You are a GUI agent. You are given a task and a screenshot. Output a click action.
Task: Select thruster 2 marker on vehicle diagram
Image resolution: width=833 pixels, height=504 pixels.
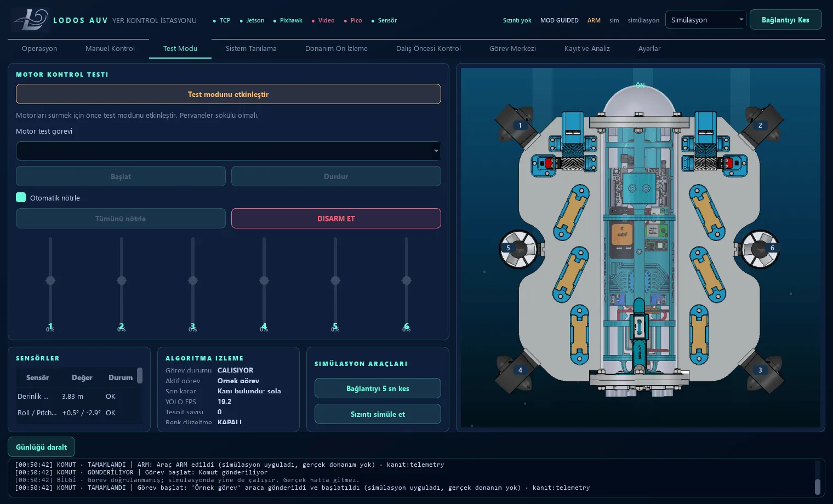(760, 125)
